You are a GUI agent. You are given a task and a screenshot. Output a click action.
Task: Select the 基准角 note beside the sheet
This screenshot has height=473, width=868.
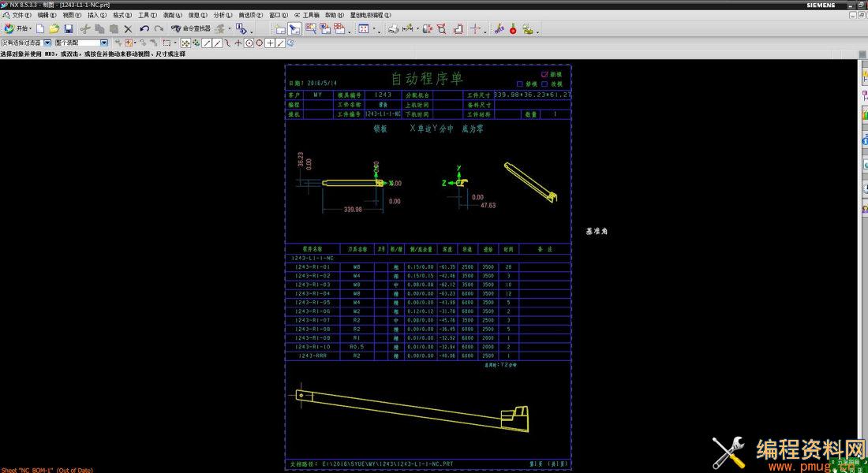[597, 231]
